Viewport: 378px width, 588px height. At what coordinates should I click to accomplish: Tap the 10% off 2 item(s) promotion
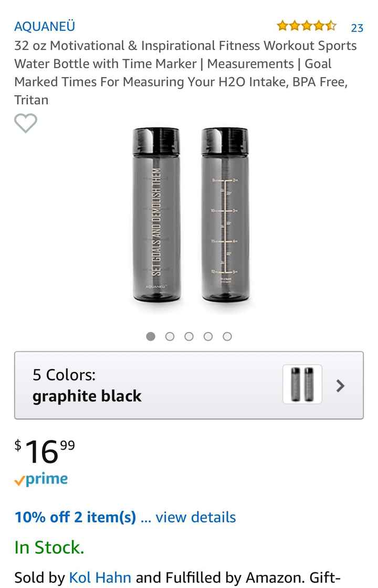click(75, 517)
